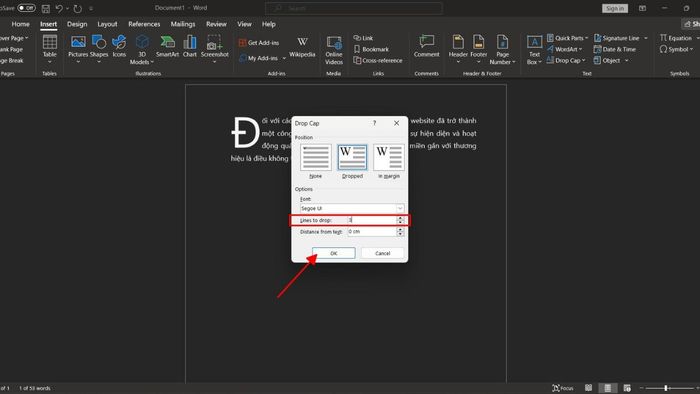Open the Screenshot tool
Screen dimensions: 700x394
point(214,48)
